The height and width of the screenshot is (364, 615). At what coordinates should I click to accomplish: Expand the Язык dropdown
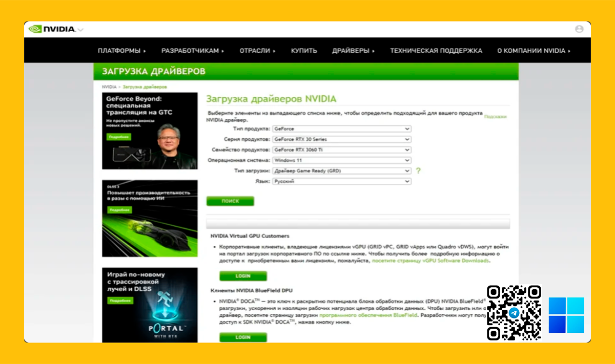coord(342,181)
